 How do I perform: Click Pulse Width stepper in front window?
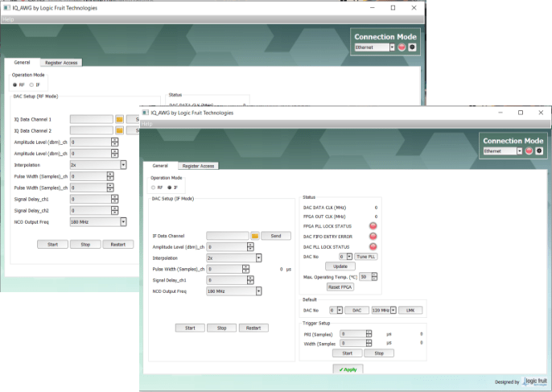pyautogui.click(x=245, y=269)
